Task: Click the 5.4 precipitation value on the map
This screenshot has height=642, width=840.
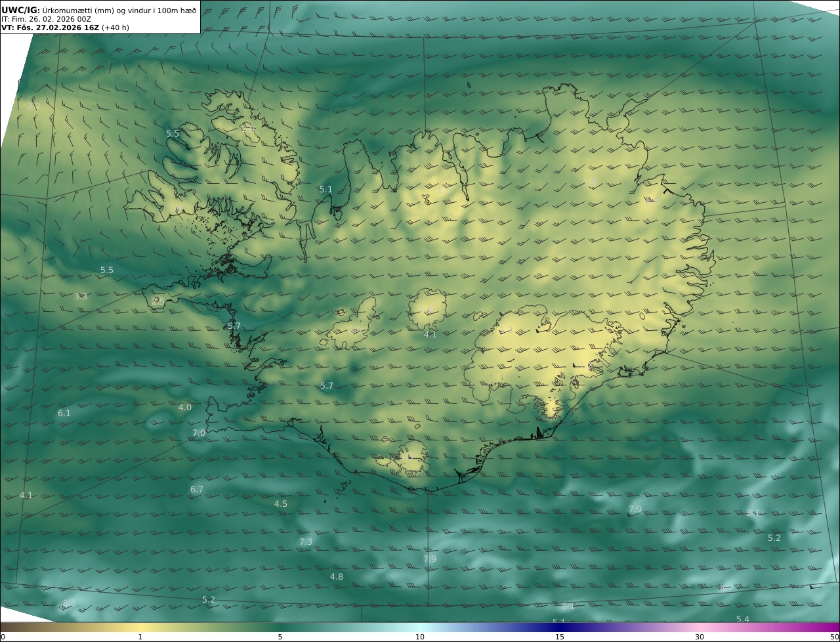Action: 742,620
